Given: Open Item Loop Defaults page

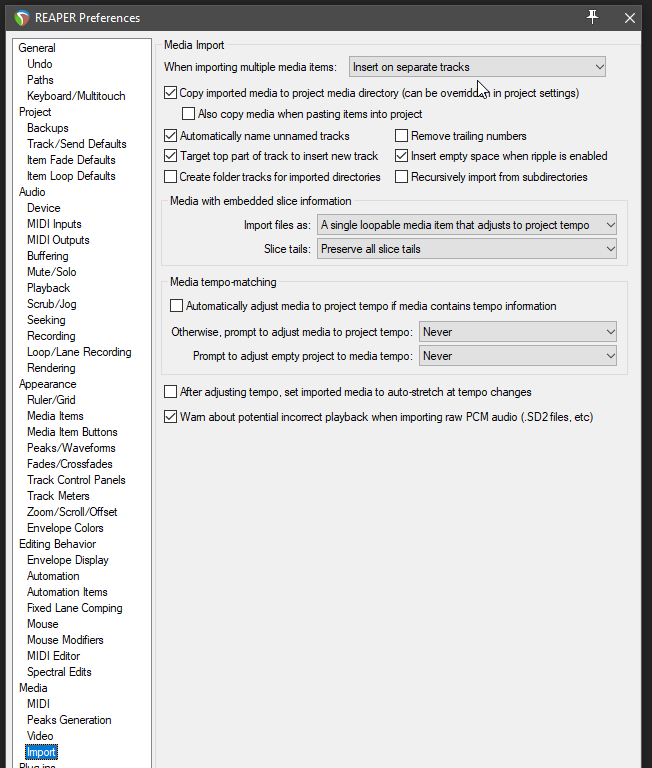Looking at the screenshot, I should coord(71,176).
